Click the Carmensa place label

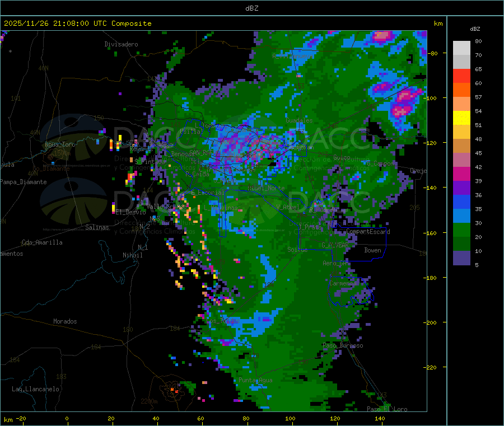343,283
